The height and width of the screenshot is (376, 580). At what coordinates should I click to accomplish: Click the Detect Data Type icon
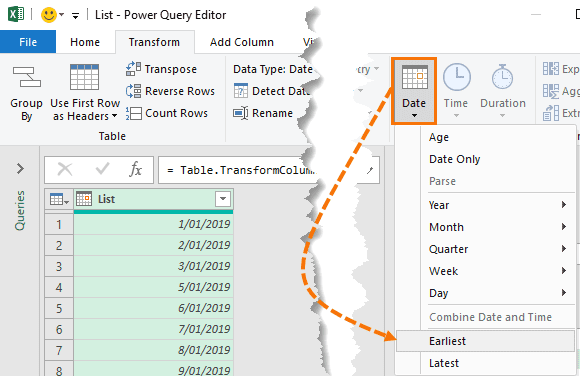click(241, 91)
